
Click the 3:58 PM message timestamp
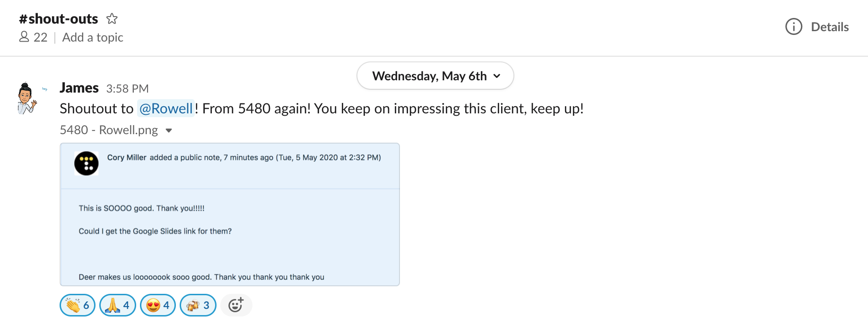[x=127, y=89]
